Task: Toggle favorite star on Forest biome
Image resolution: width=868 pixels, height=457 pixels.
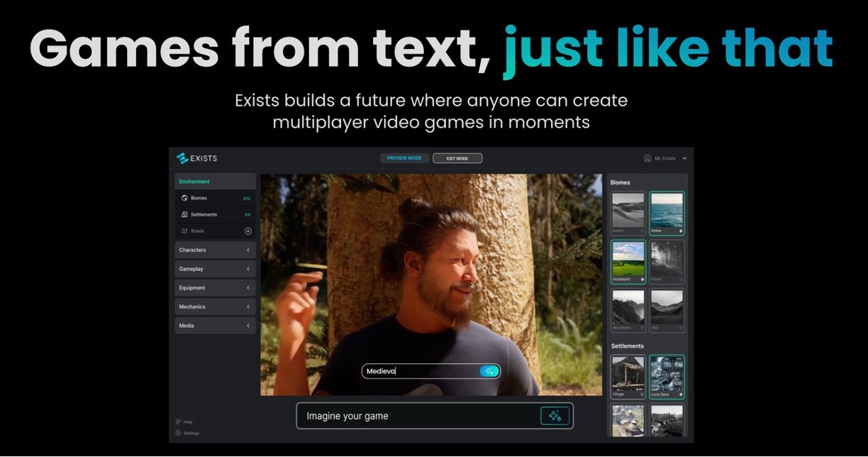Action: pyautogui.click(x=681, y=279)
